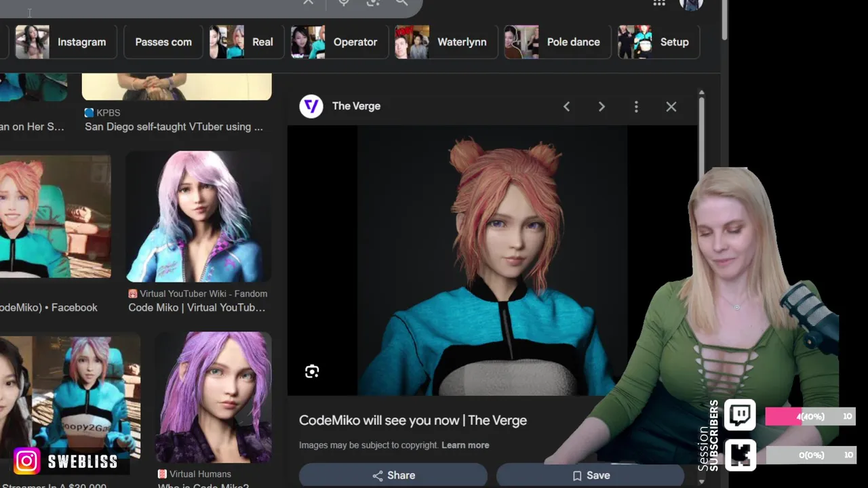Click the voice search microphone icon
The width and height of the screenshot is (868, 488).
[x=344, y=3]
